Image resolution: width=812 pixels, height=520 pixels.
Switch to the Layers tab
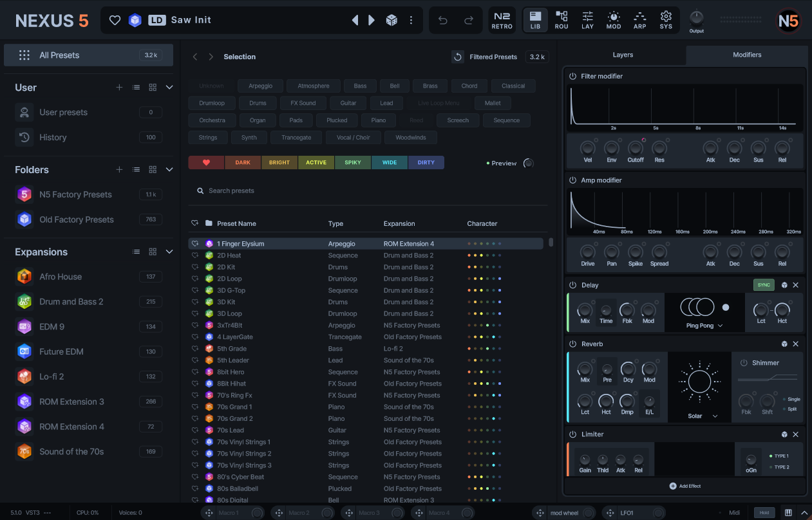click(x=623, y=55)
